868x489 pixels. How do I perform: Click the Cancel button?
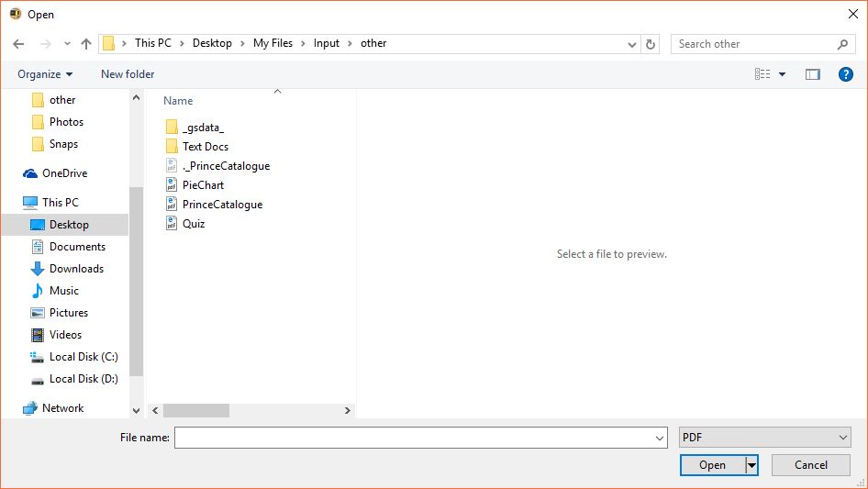811,465
